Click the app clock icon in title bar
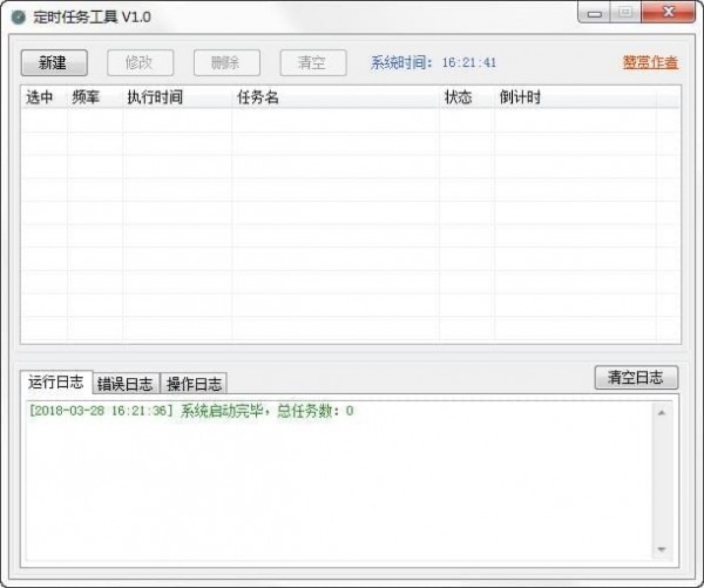This screenshot has height=588, width=704. tap(18, 18)
